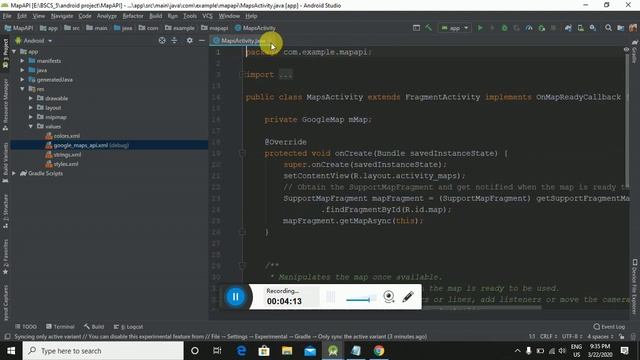Click the layout window icon left of hammer

pos(416,28)
